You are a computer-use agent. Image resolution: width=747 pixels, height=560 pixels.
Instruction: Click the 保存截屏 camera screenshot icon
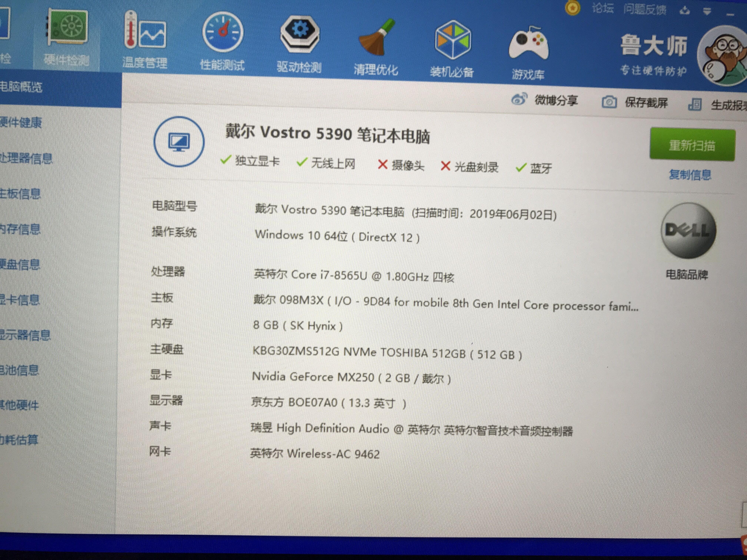pos(610,102)
